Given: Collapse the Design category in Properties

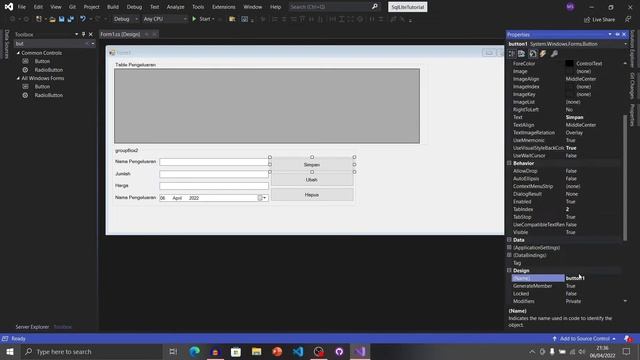Looking at the screenshot, I should coord(509,271).
